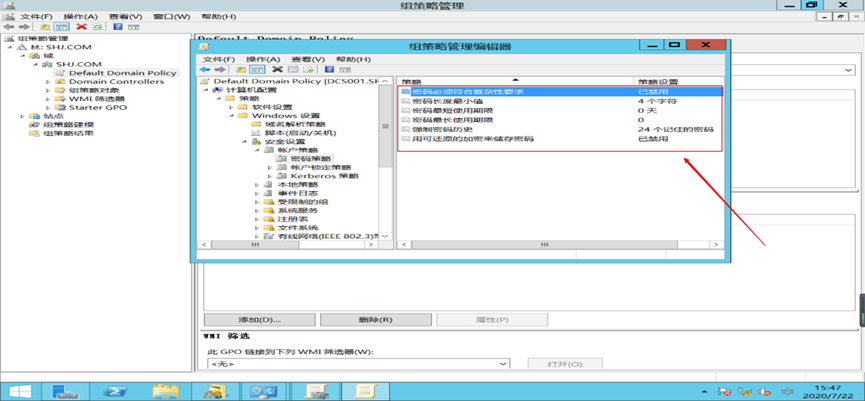Open 窗口(W) menu in 组策略管理
The width and height of the screenshot is (865, 401).
(x=173, y=17)
